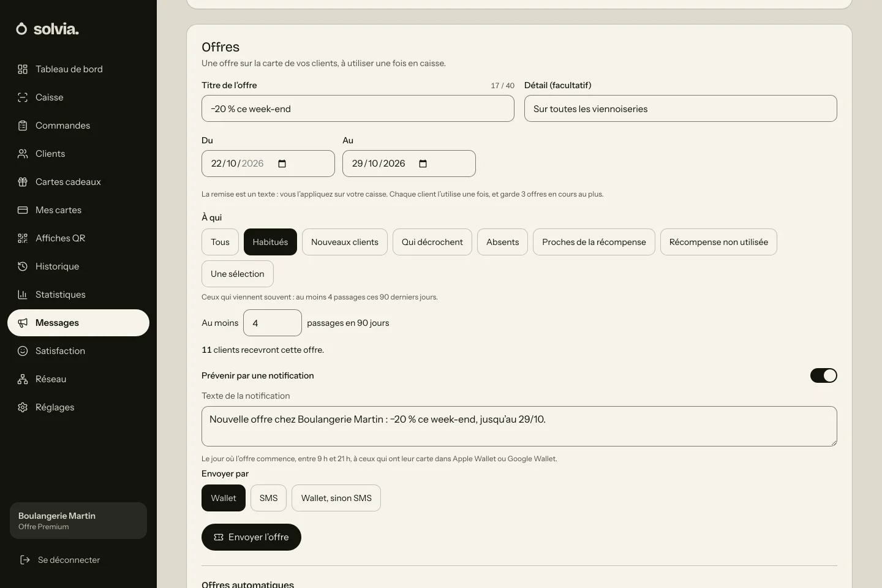Viewport: 882px width, 588px height.
Task: Open Cartes cadeaux section
Action: pyautogui.click(x=78, y=182)
